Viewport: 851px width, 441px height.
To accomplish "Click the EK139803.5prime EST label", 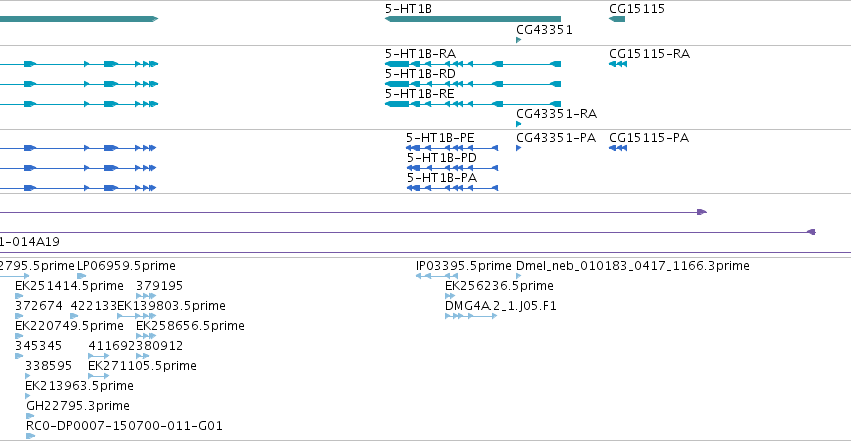I will 172,306.
